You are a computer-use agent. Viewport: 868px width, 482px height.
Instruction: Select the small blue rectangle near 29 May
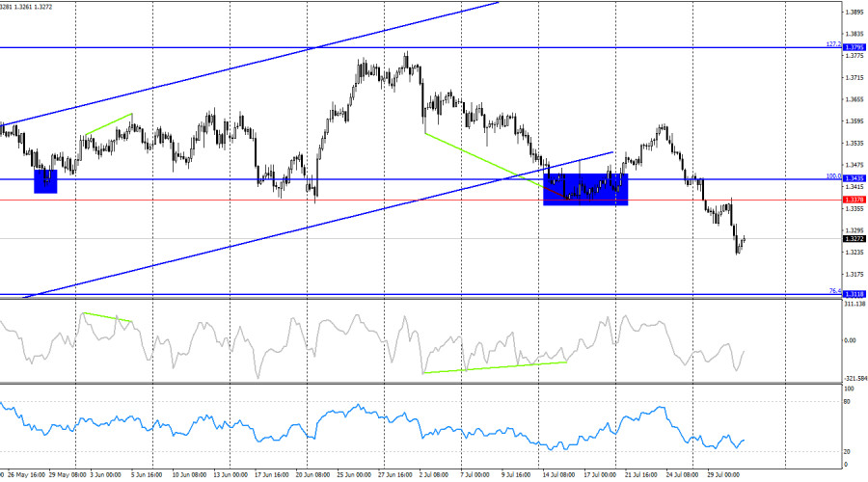[x=45, y=181]
